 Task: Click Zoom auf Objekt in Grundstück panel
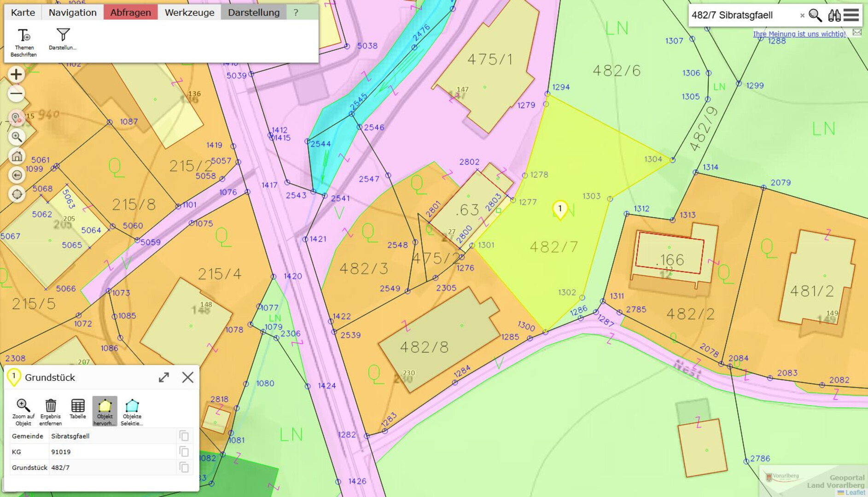pos(23,411)
